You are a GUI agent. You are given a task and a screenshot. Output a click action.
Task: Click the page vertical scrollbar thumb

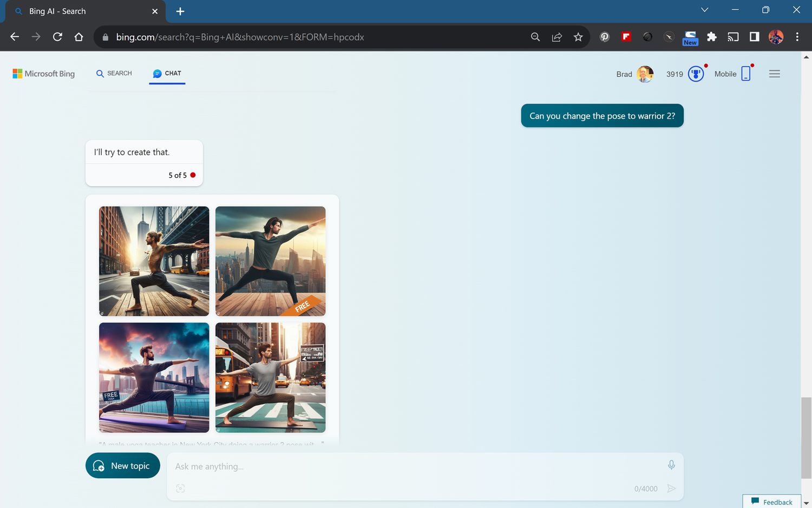[x=806, y=437]
